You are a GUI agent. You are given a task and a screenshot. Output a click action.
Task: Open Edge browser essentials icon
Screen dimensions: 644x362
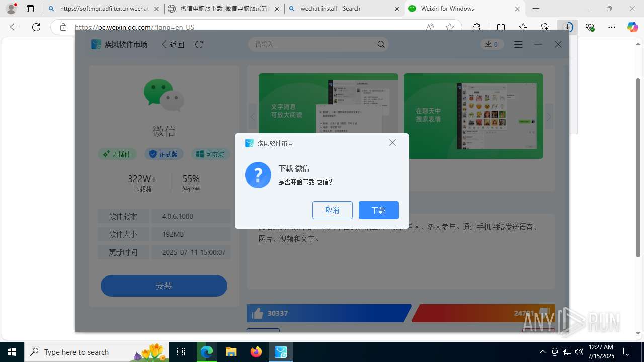click(590, 27)
